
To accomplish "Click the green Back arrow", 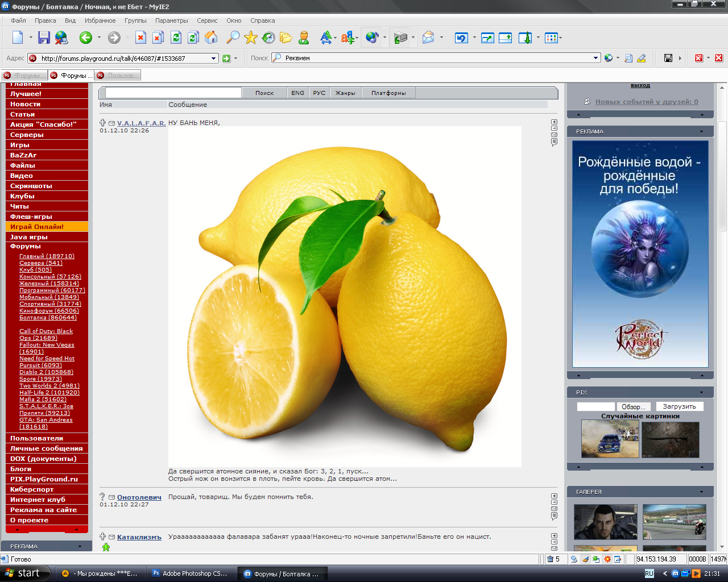I will [x=86, y=38].
